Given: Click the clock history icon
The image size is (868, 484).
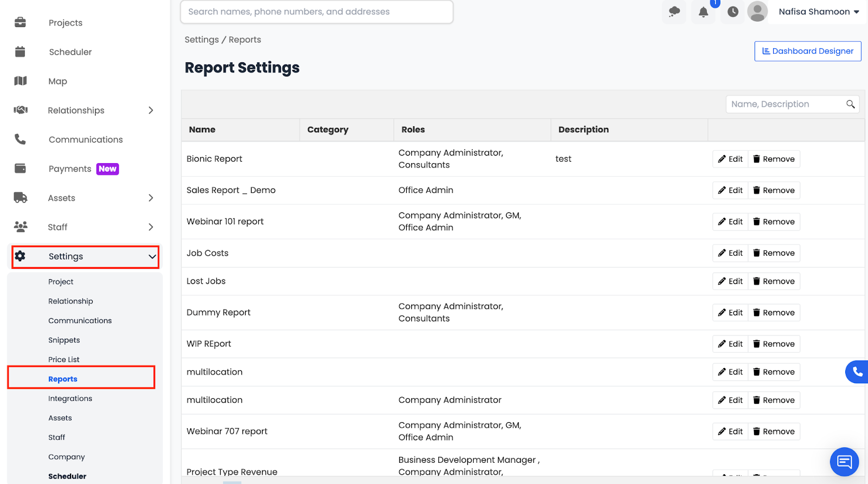Looking at the screenshot, I should 732,12.
